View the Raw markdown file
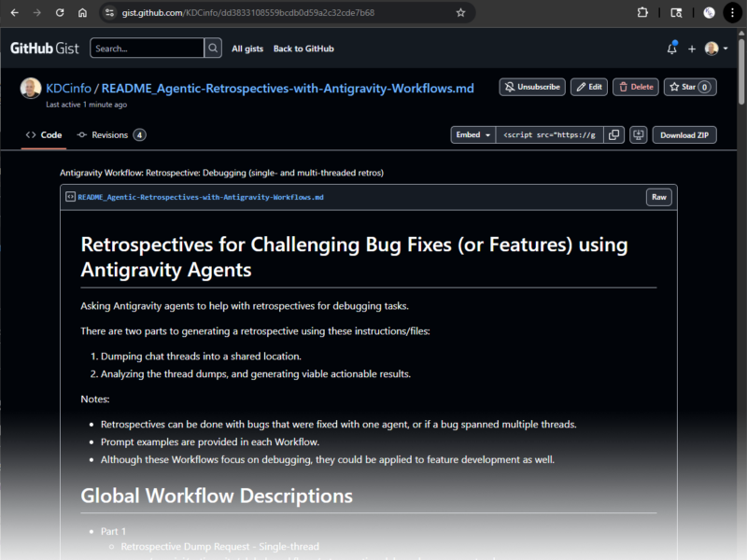 (x=658, y=197)
